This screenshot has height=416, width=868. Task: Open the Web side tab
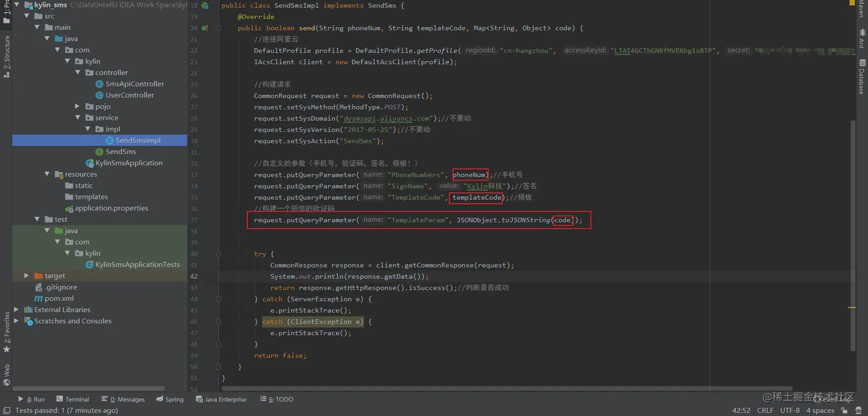(x=7, y=375)
